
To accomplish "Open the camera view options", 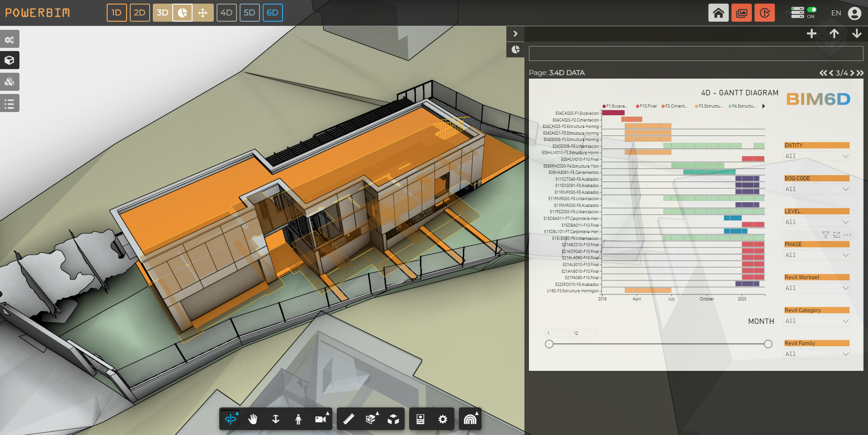I will point(321,419).
